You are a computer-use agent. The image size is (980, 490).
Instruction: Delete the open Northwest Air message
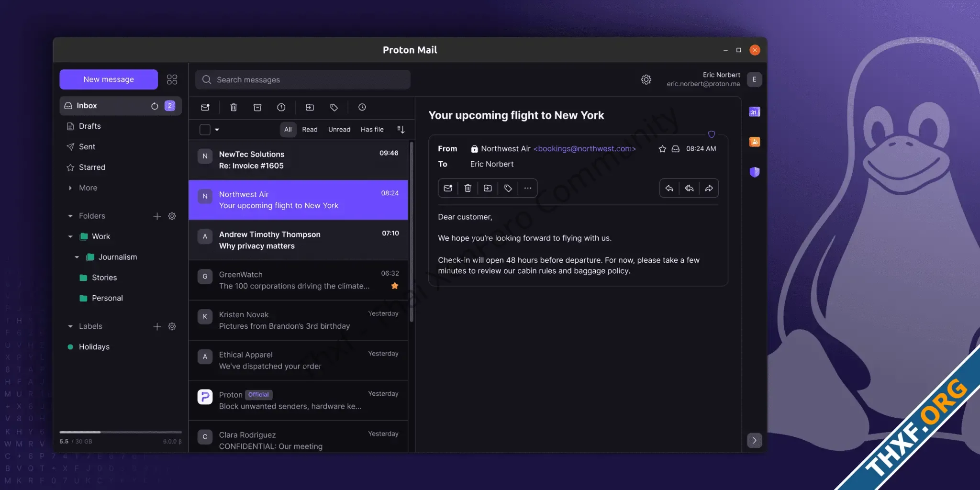coord(468,188)
